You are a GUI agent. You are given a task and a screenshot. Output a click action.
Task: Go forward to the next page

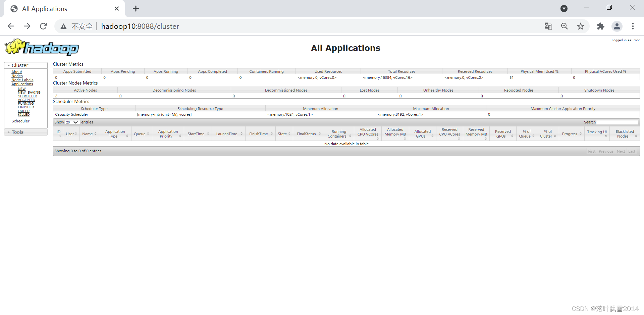(27, 26)
